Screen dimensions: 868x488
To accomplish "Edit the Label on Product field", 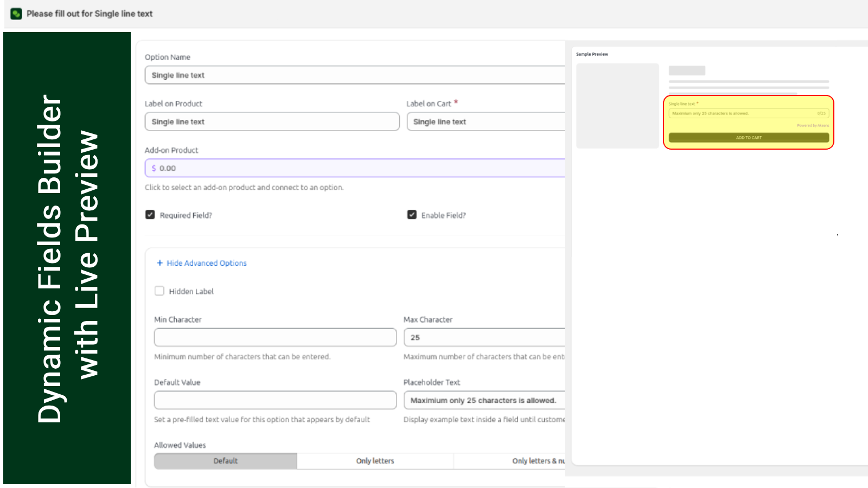I will (x=271, y=121).
